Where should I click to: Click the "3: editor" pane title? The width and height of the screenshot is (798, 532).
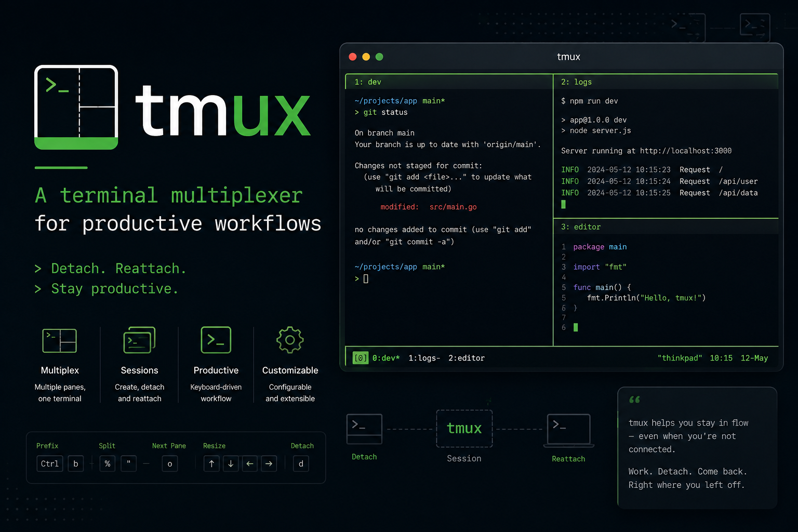pos(581,227)
